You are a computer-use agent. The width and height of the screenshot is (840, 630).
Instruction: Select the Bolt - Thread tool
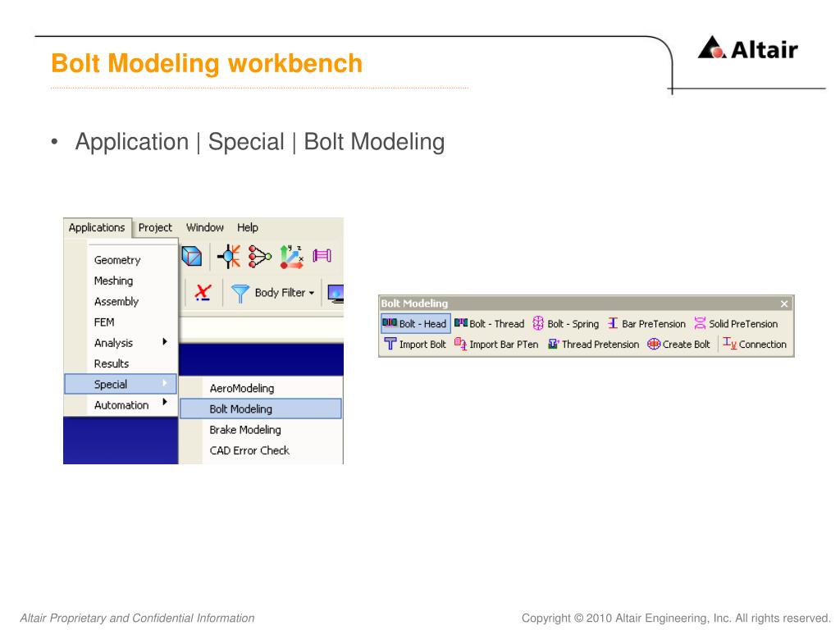point(489,323)
